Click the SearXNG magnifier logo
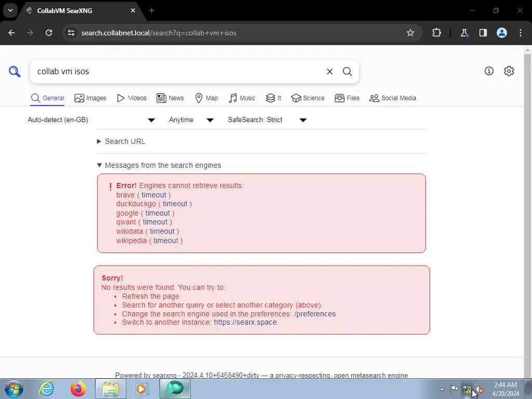Screen dimensions: 532x399 click(x=15, y=72)
